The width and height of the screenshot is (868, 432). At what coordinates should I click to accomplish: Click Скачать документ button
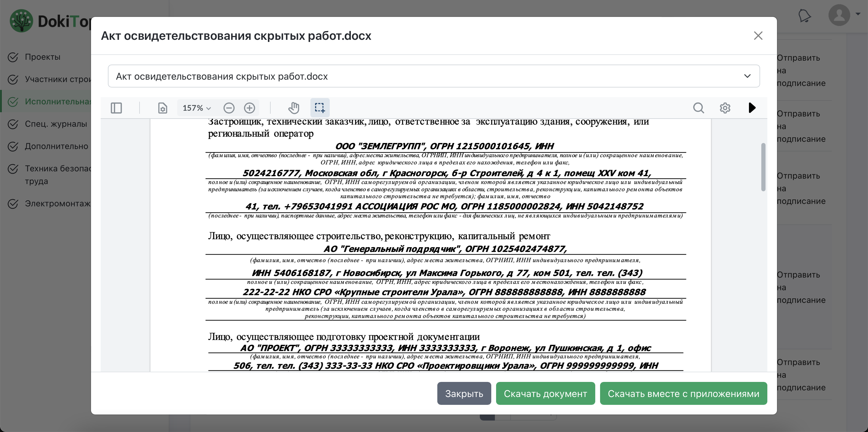tap(545, 394)
